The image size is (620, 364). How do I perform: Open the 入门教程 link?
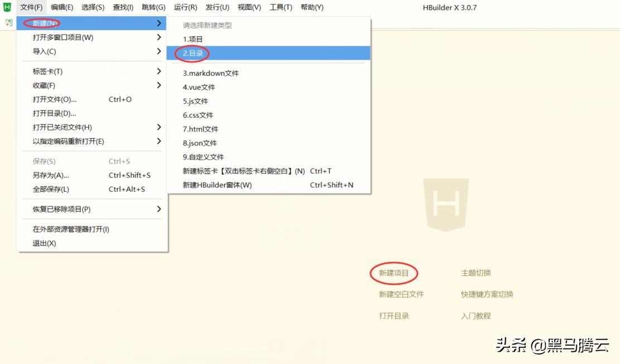(x=476, y=316)
